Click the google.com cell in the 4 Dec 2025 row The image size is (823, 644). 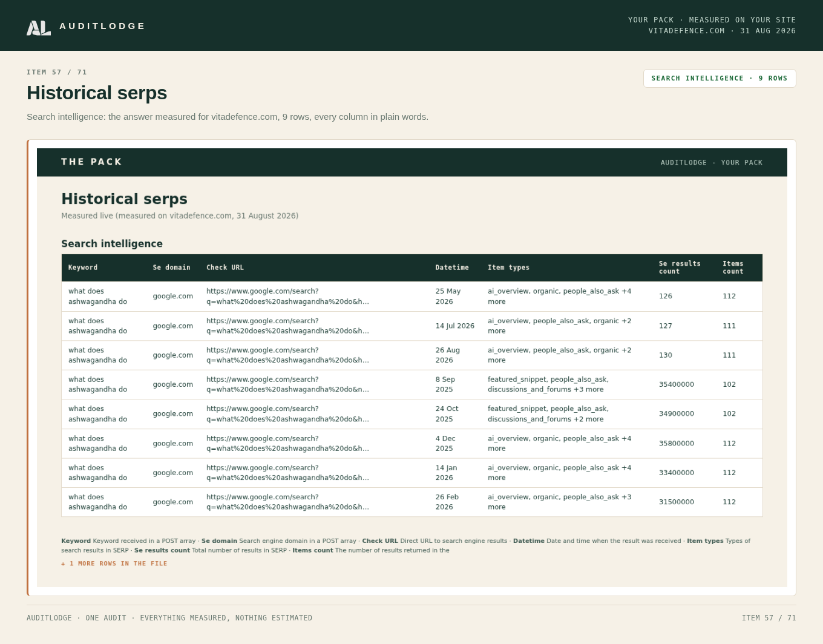(x=173, y=444)
